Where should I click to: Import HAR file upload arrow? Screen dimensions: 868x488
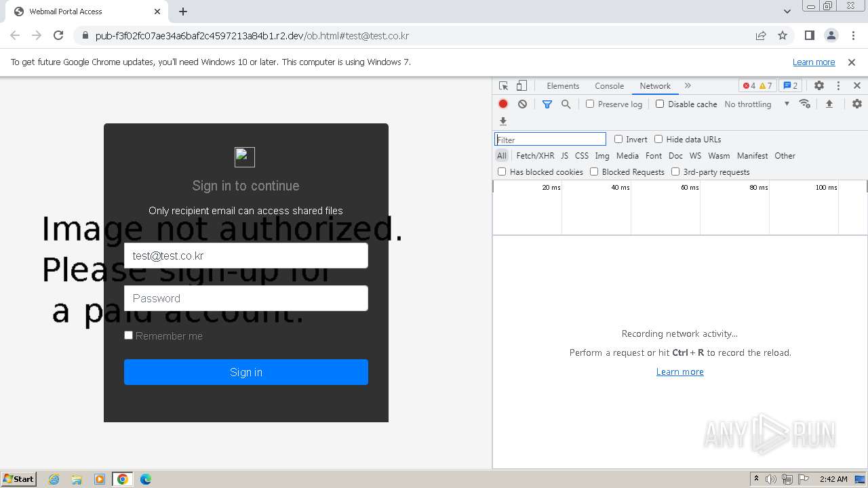[x=829, y=104]
